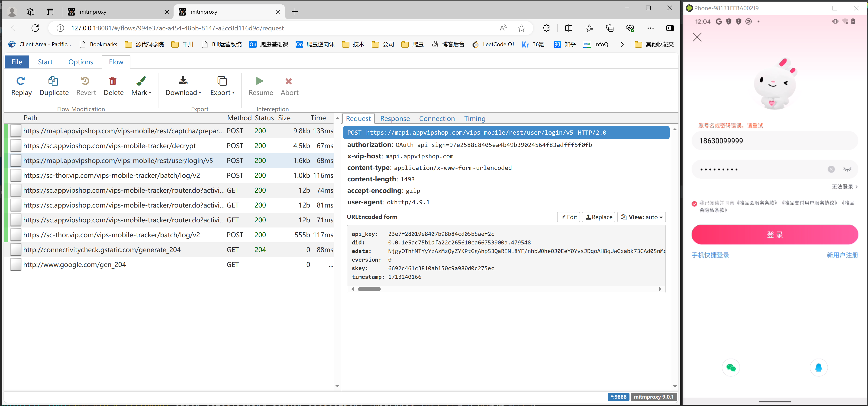Image resolution: width=868 pixels, height=406 pixels.
Task: Open a new browser tab
Action: (295, 12)
